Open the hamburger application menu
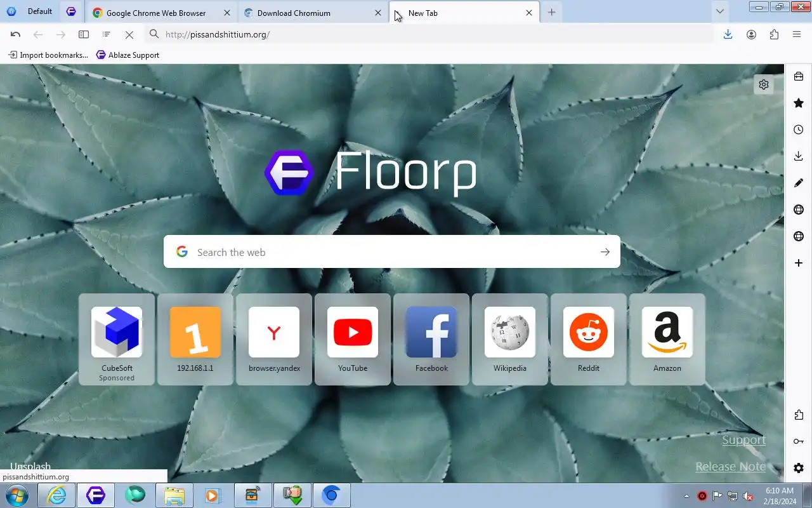This screenshot has width=812, height=508. [x=797, y=34]
